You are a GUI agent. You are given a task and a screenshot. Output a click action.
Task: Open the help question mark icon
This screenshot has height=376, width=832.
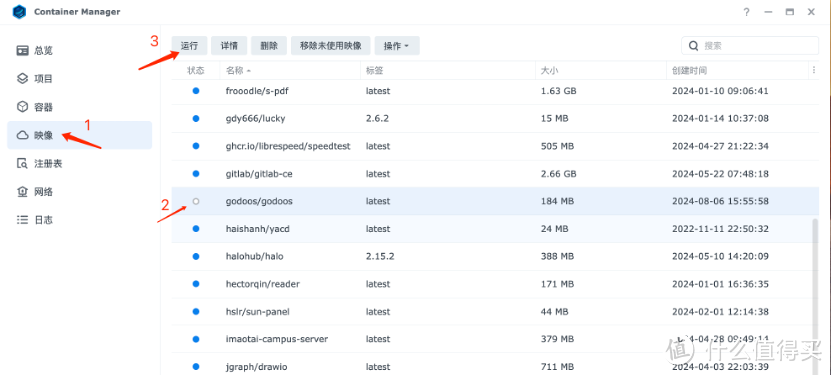(746, 12)
